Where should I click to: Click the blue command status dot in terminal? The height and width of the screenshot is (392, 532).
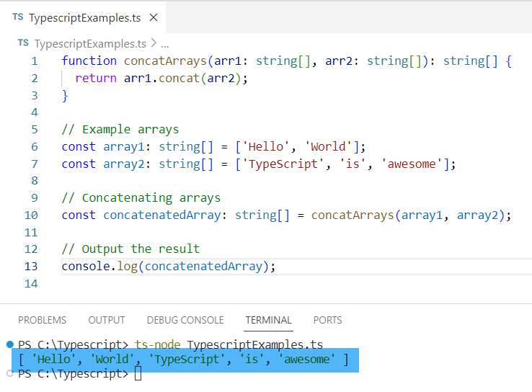pyautogui.click(x=10, y=344)
